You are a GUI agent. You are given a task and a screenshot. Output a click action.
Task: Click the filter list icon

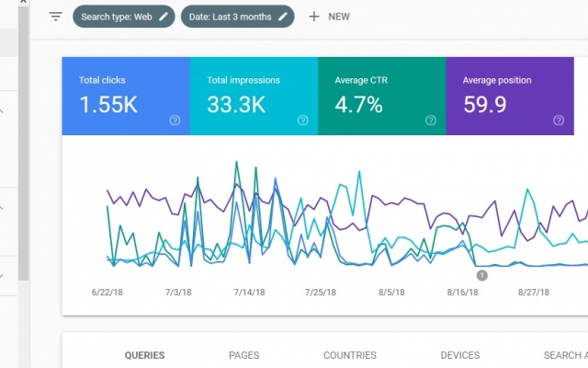55,17
